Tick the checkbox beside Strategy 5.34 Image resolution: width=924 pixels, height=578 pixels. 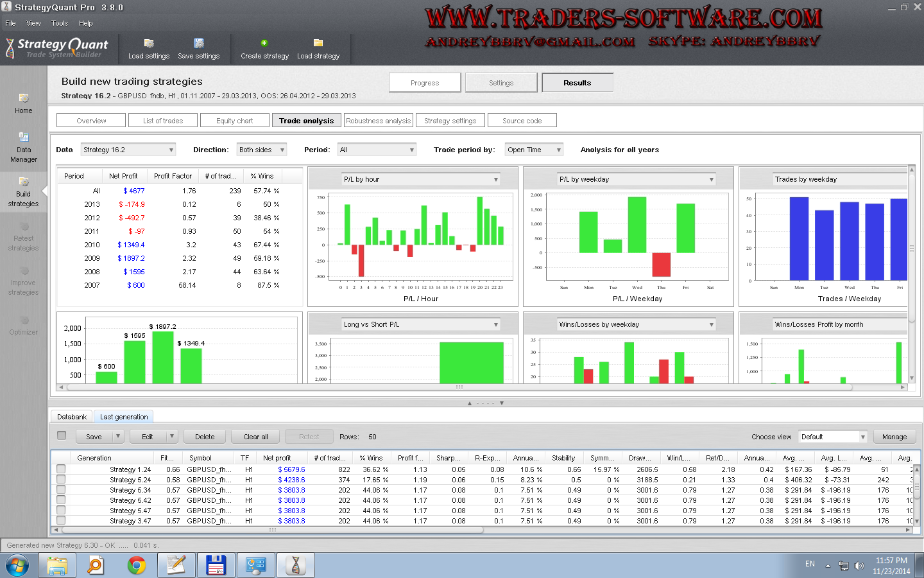[61, 490]
